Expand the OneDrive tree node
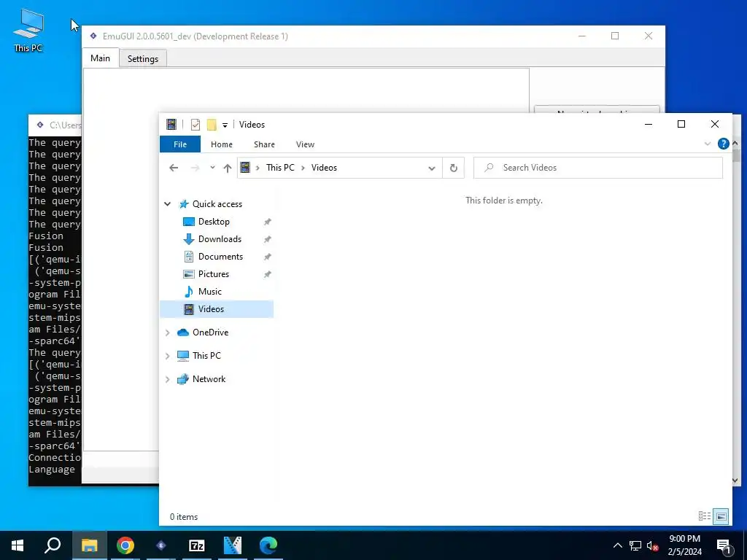 pyautogui.click(x=167, y=332)
